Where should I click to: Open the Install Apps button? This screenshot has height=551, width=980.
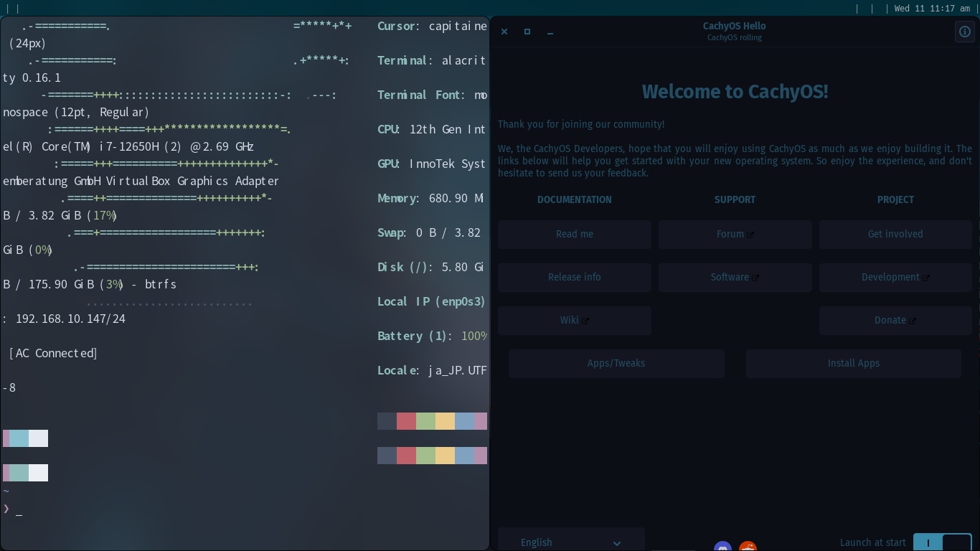tap(854, 364)
